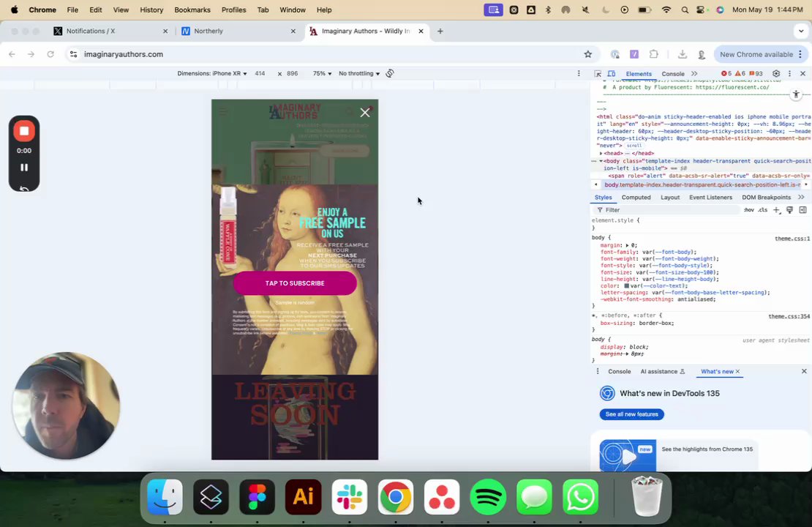Show more DevTools panels chevron beside Console
812x527 pixels.
click(694, 74)
